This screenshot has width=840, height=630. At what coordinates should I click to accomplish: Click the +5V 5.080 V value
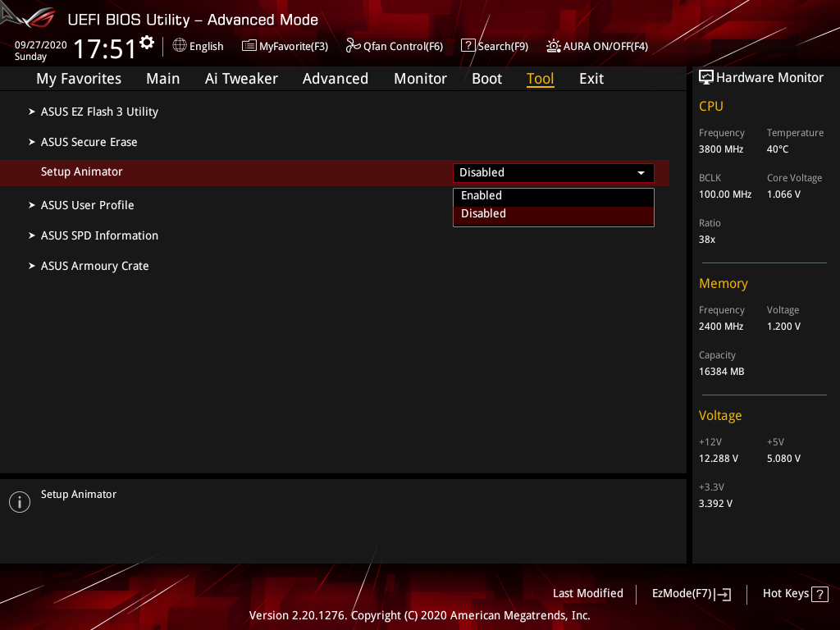[x=783, y=459]
